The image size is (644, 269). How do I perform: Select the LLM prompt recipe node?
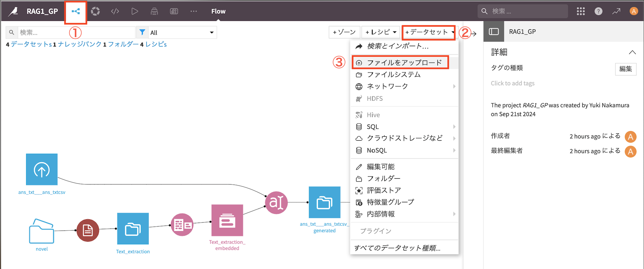point(276,203)
